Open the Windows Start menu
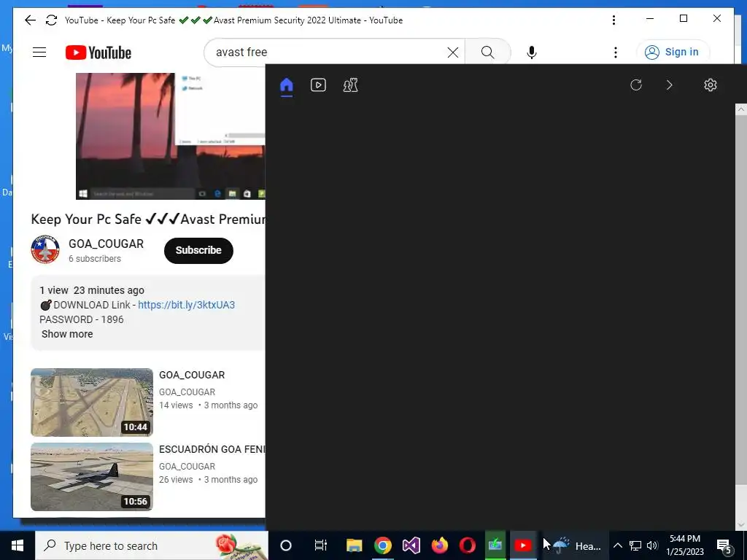The image size is (747, 560). pos(18,545)
